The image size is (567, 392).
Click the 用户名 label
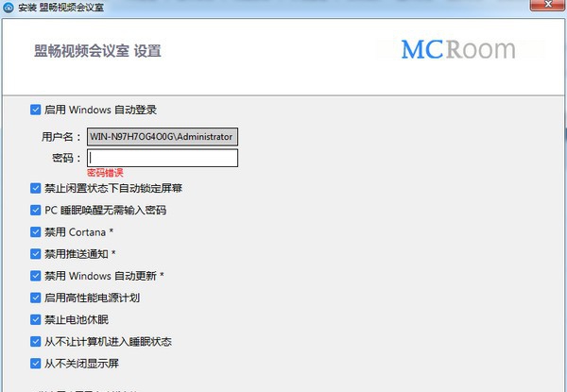61,137
